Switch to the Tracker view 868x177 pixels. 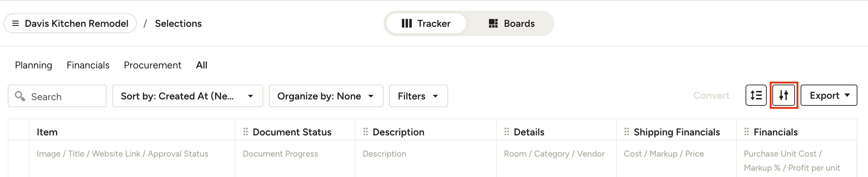[x=426, y=23]
